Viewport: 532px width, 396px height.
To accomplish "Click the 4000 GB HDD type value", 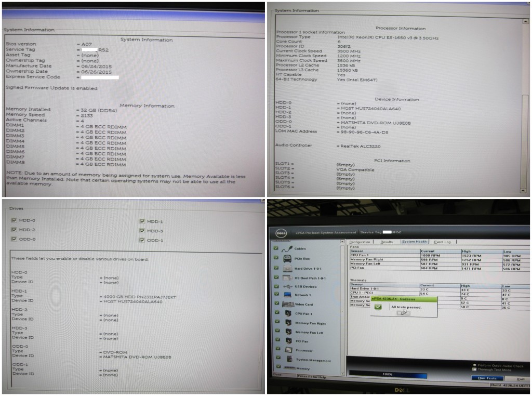I will click(x=139, y=297).
